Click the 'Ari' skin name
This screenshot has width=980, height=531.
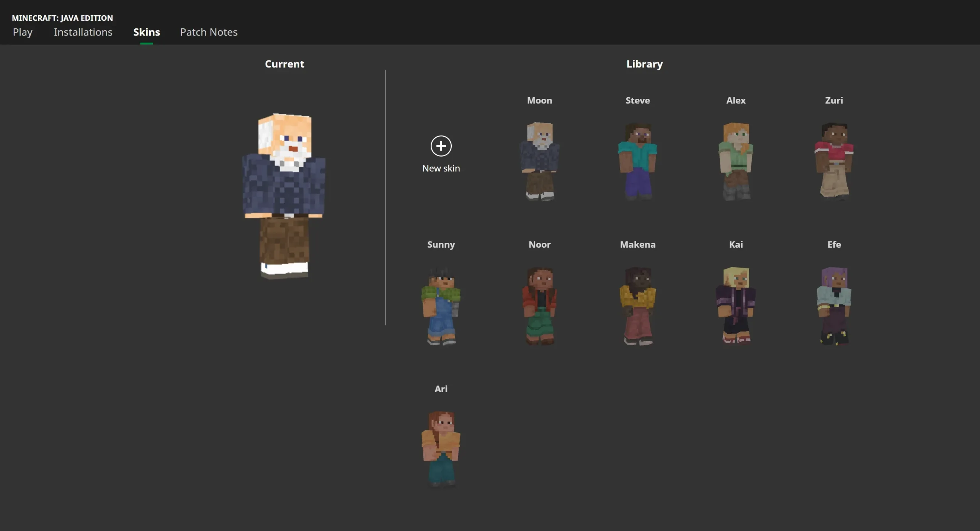(x=441, y=389)
